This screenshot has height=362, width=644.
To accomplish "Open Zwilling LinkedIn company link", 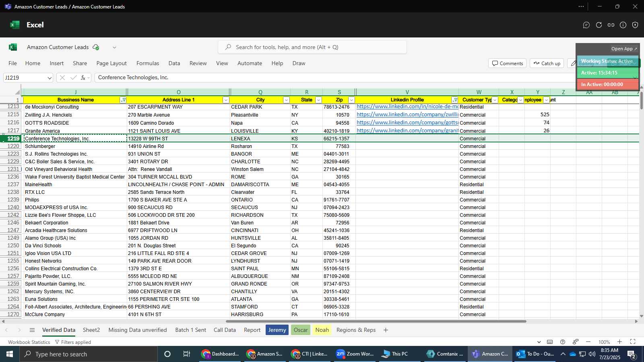I will pyautogui.click(x=407, y=115).
